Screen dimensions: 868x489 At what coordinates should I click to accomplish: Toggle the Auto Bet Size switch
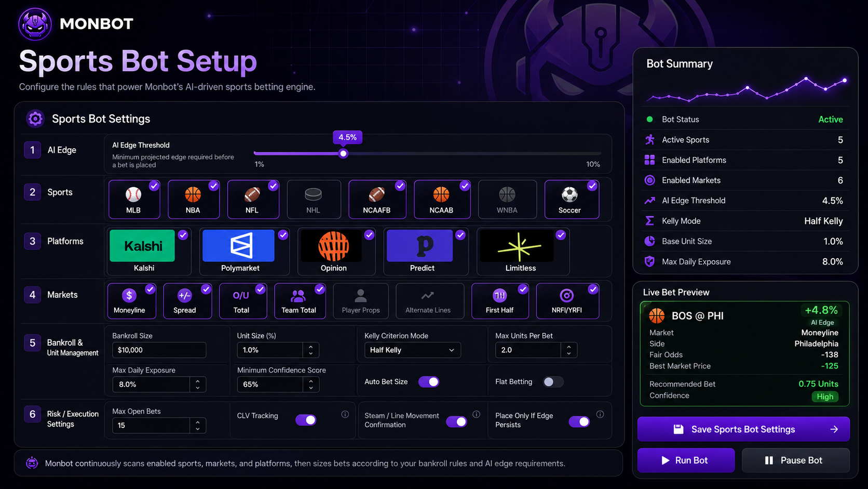[429, 382]
